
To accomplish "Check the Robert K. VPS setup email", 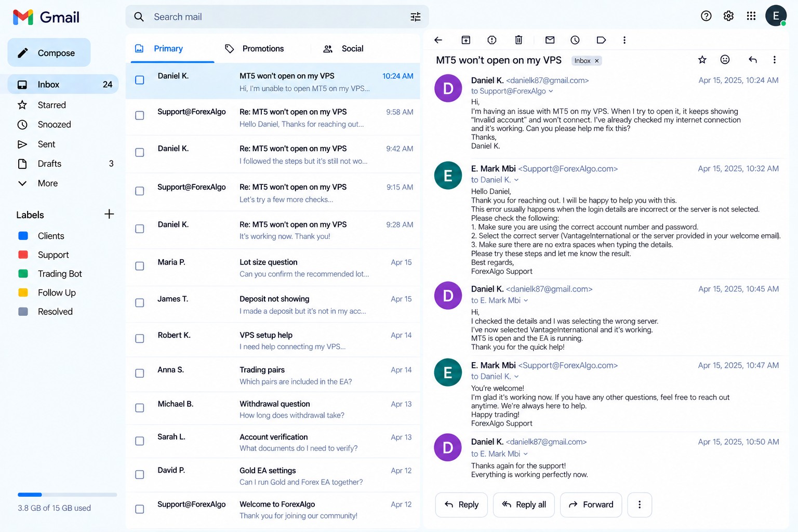I will [140, 339].
